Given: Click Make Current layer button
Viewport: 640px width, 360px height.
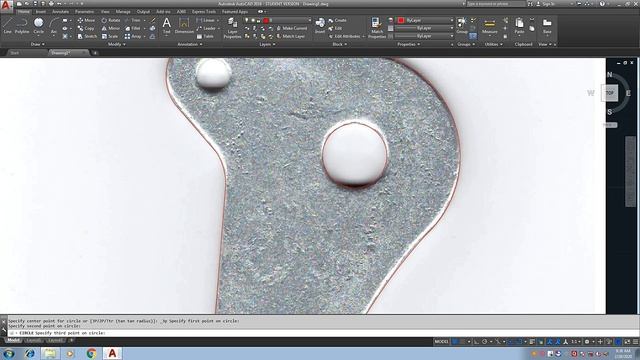Looking at the screenshot, I should click(x=291, y=28).
